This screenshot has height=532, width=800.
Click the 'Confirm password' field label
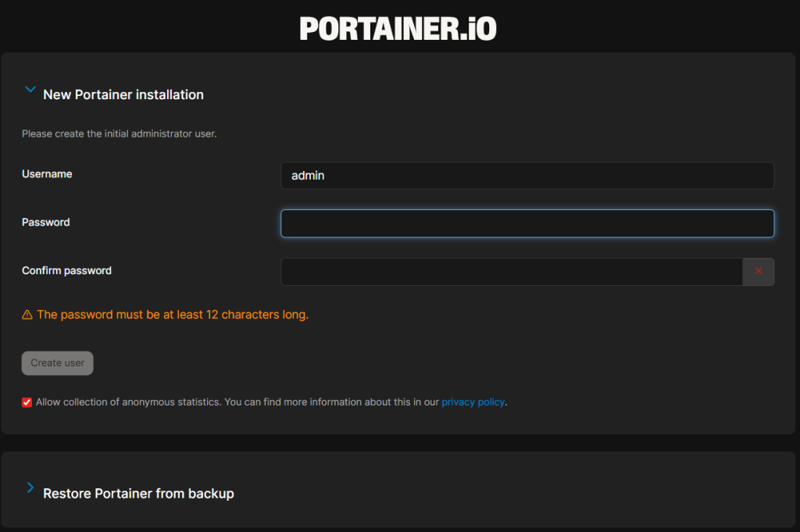click(67, 271)
